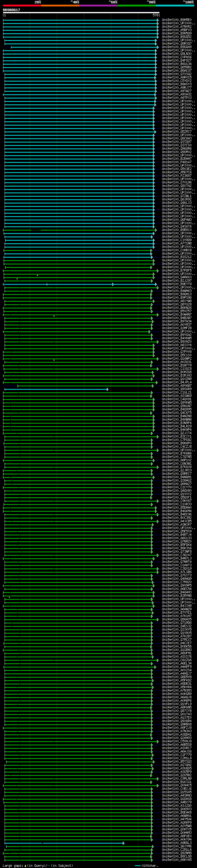Screen dimensions: 197x868
Task: Select label UniRef100_Q1VFL9
Action: (176, 704)
